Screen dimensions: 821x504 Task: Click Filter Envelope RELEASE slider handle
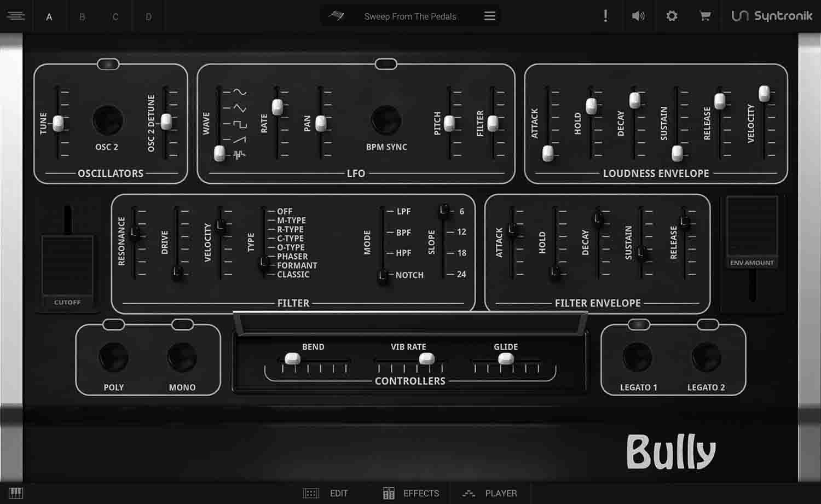[x=684, y=222]
